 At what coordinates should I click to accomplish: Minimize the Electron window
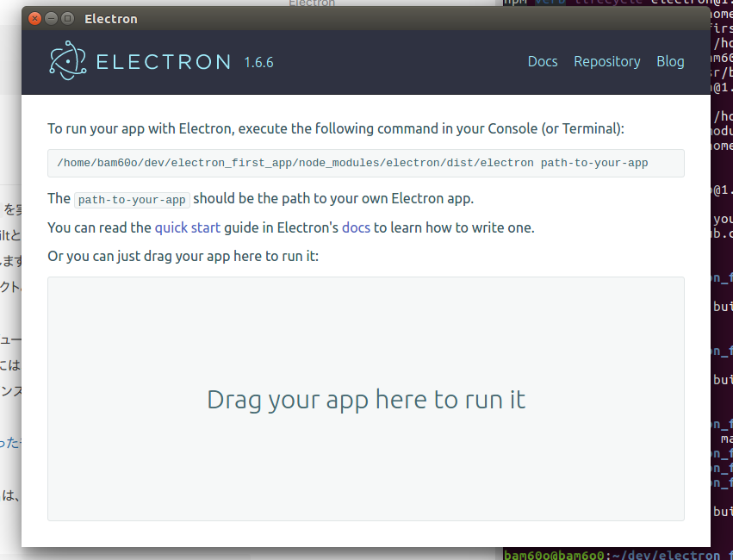[x=51, y=19]
